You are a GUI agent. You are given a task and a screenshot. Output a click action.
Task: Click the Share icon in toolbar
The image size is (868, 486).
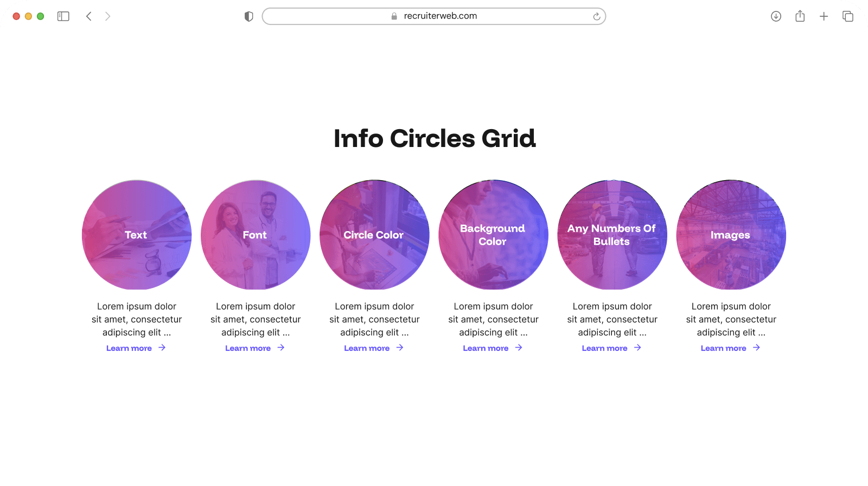pos(800,16)
